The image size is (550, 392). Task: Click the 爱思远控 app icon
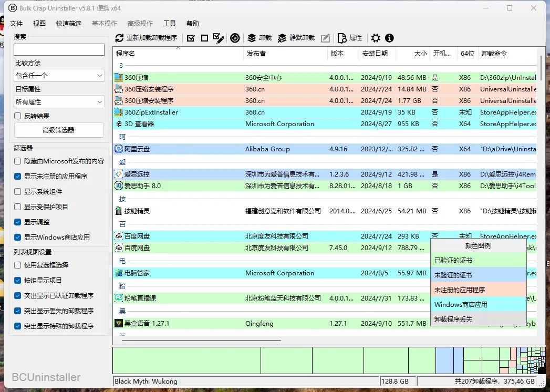(119, 174)
